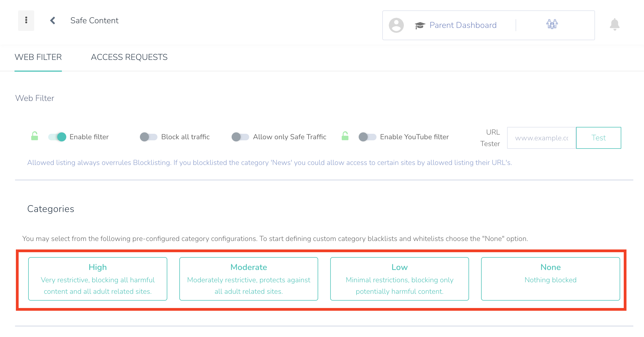This screenshot has width=644, height=337.
Task: Click the lock icon beside Enable filter
Action: tap(34, 136)
